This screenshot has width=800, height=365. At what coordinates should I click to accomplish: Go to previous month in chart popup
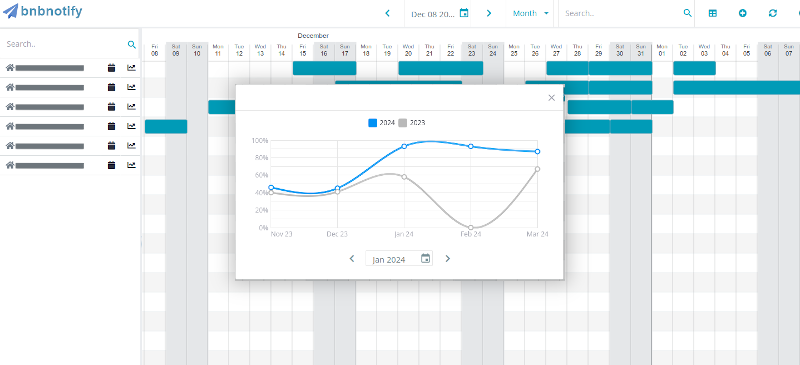click(352, 259)
